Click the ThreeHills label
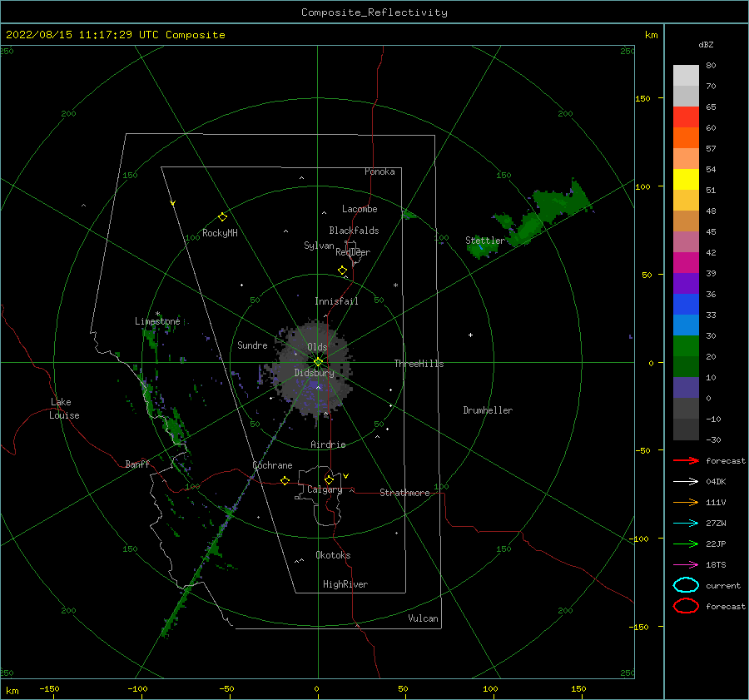This screenshot has height=700, width=749. [419, 364]
